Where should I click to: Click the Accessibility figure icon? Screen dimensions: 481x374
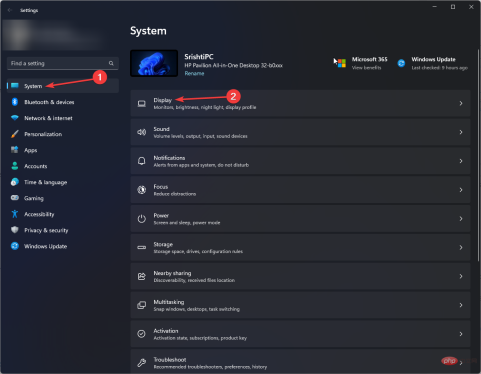point(15,214)
